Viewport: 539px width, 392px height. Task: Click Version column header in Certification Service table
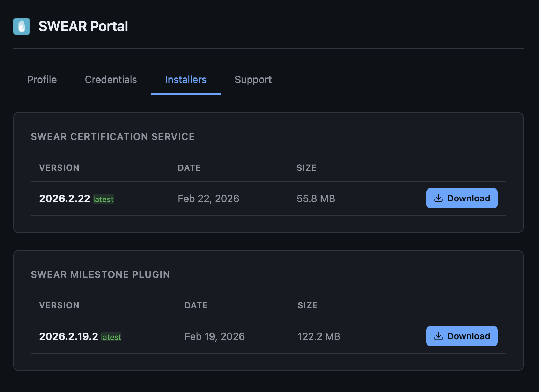tap(59, 168)
